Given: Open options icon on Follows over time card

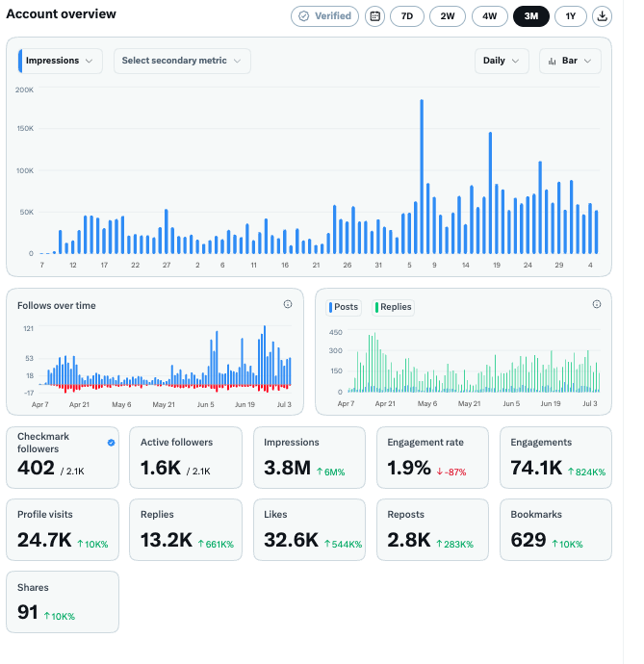Looking at the screenshot, I should (288, 304).
